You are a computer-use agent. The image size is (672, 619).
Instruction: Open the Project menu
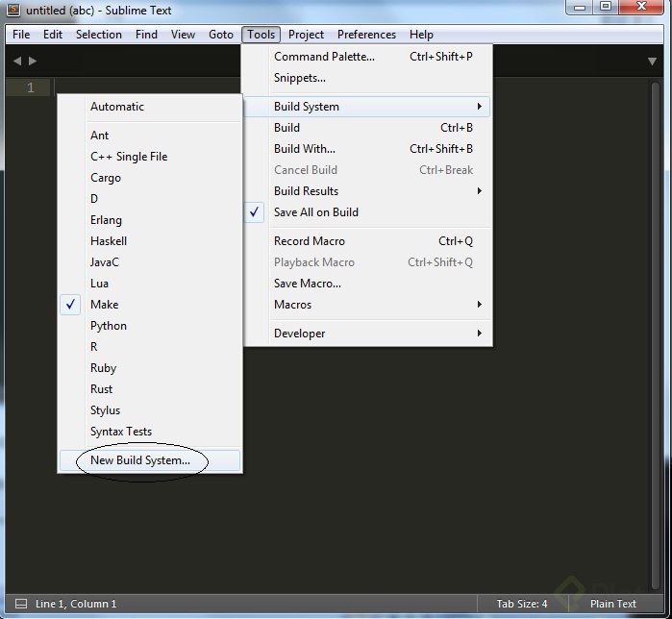(x=306, y=35)
